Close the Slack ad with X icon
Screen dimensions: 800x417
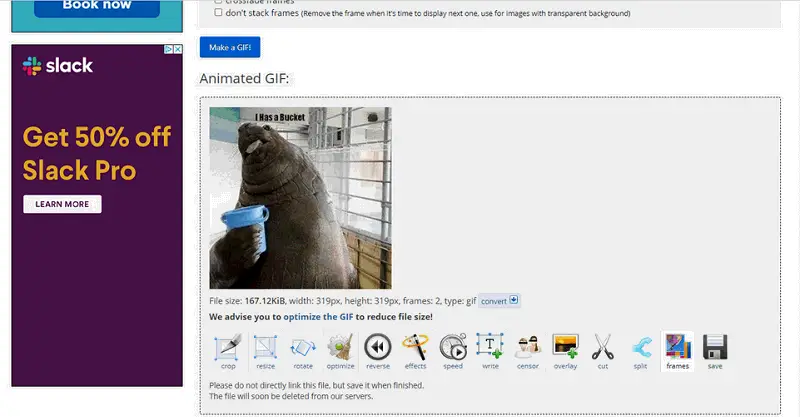178,50
